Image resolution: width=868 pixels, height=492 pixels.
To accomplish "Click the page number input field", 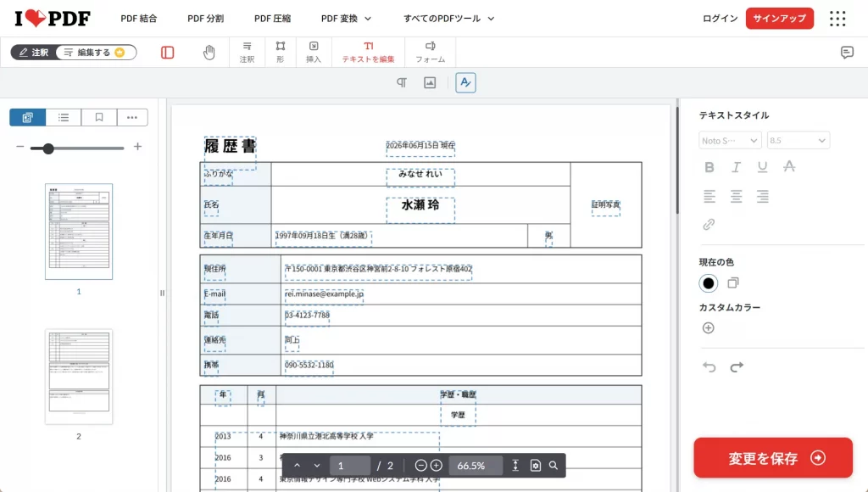I will pos(350,466).
